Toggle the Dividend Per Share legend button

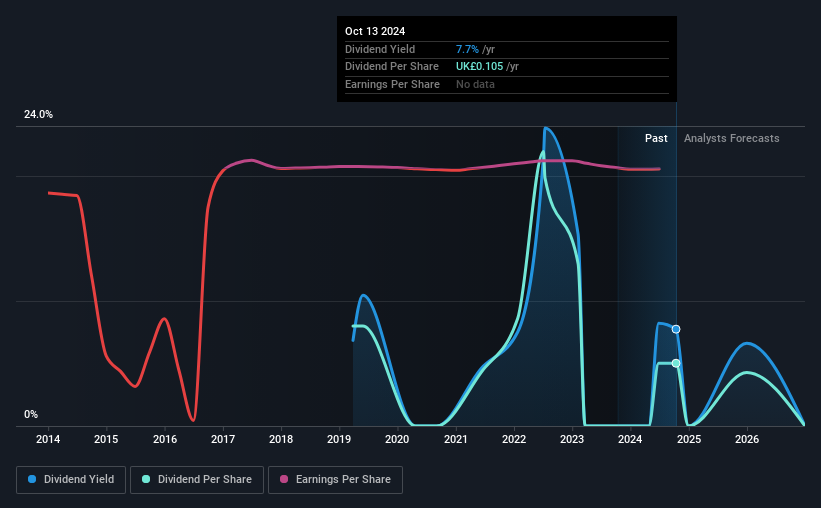[197, 480]
